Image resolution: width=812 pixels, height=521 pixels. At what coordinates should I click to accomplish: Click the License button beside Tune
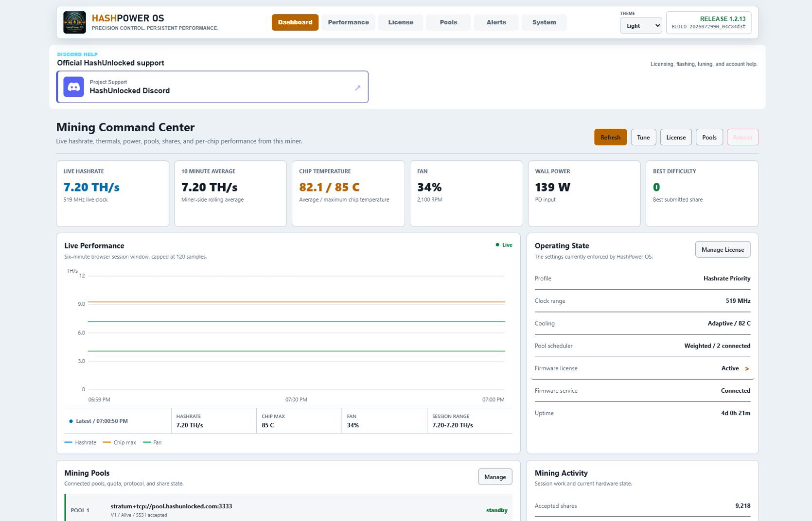(x=676, y=137)
